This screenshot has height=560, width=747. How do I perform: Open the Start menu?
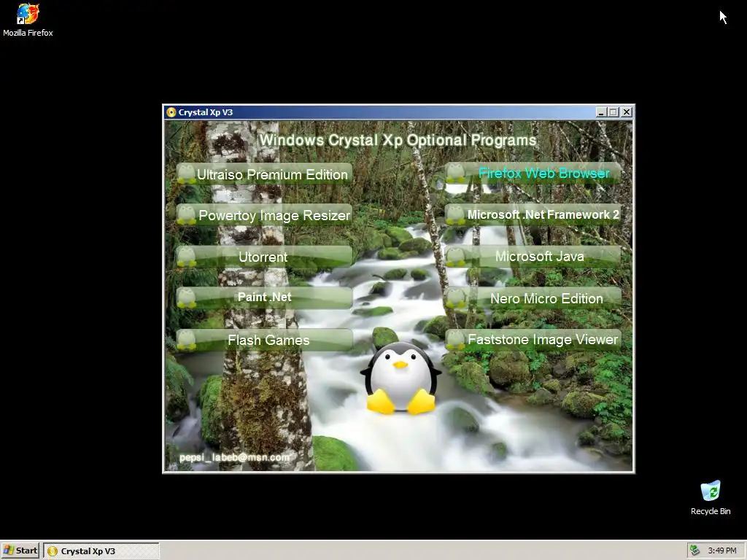click(x=20, y=551)
